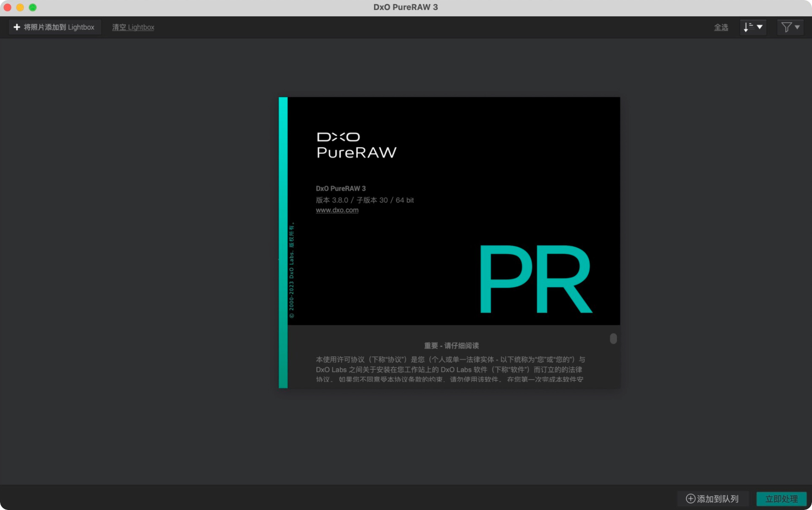
Task: Click the yellow minimize window button
Action: pos(20,7)
